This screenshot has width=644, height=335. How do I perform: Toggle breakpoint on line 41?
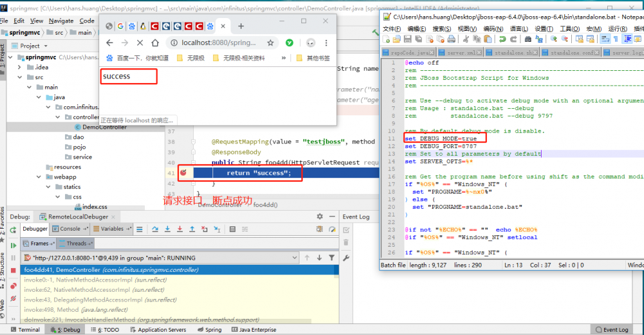point(183,173)
